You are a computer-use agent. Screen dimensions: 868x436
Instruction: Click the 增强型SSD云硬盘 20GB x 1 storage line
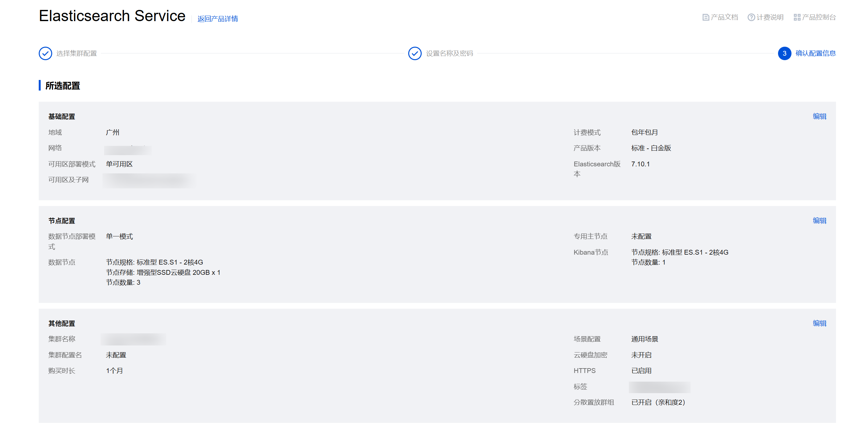point(163,272)
